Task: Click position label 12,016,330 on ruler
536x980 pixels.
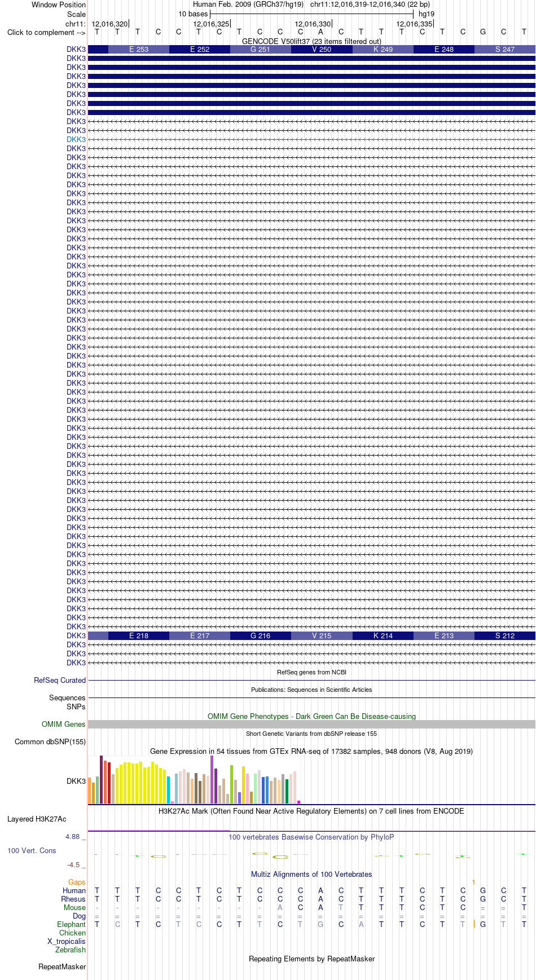Action: coord(313,24)
